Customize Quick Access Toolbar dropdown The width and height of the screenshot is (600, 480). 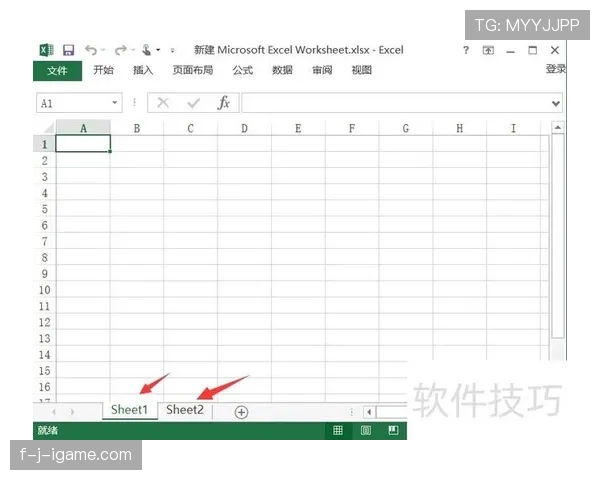pos(173,50)
